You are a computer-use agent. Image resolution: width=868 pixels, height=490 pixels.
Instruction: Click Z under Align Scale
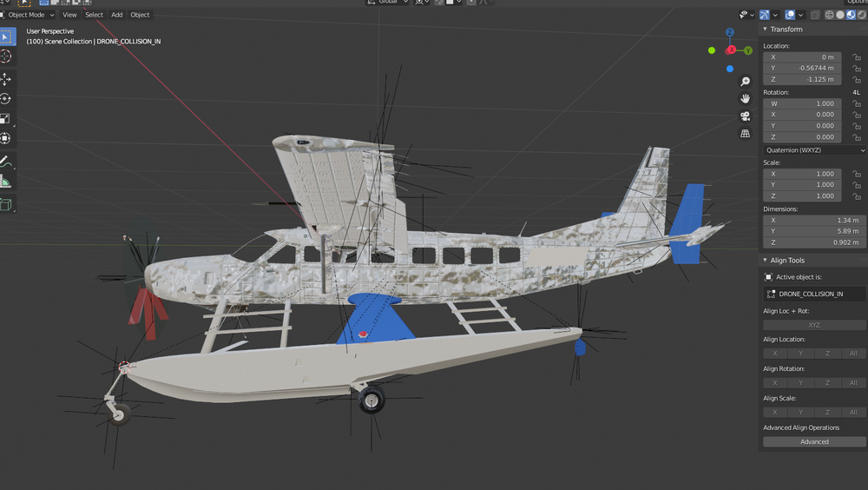[x=827, y=413]
